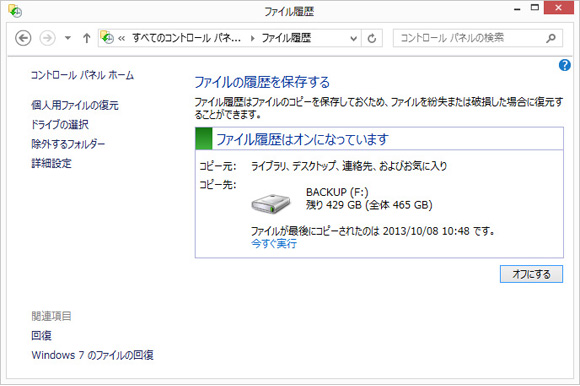The width and height of the screenshot is (580, 386).
Task: Click 今すぐ実行 to run backup now
Action: 274,244
